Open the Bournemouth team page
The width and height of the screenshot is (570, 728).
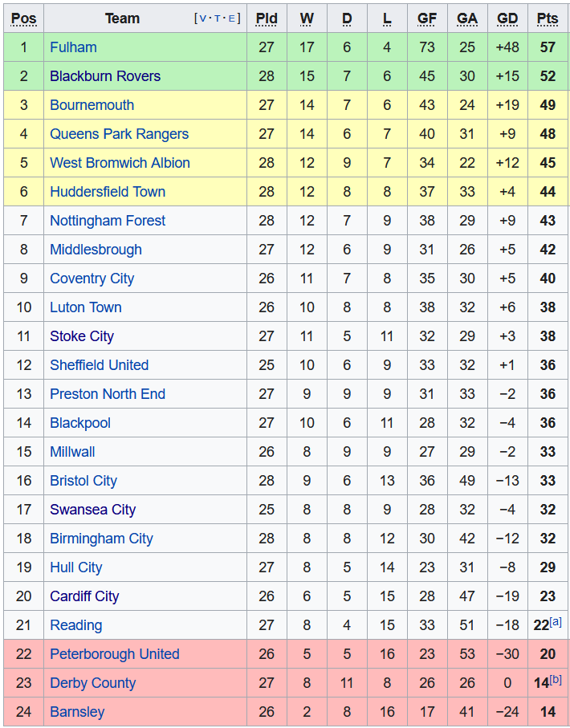coord(92,105)
